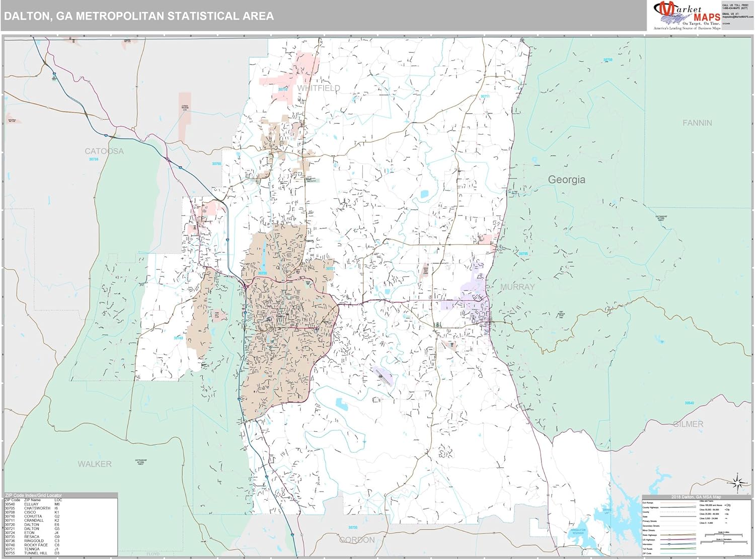Select the CRANDALL row in the ZIP index
The image size is (755, 560).
coord(32,520)
